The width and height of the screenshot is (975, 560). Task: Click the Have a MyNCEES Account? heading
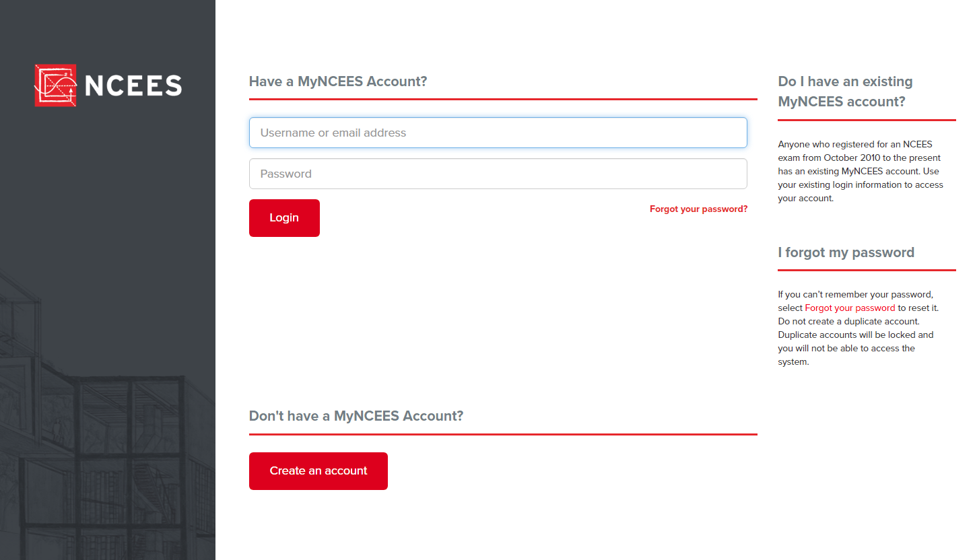click(338, 81)
